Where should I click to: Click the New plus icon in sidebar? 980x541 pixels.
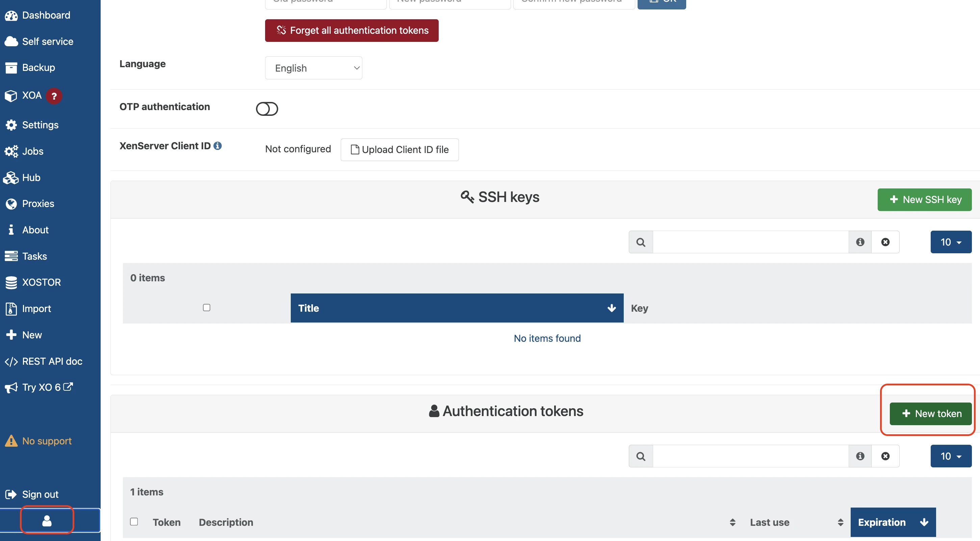point(11,335)
